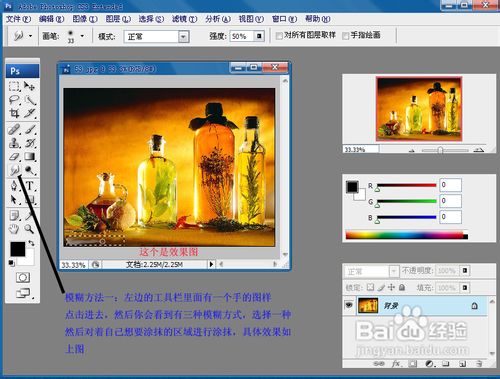Viewport: 500px width, 379px height.
Task: Select the Dodge tool
Action: point(30,170)
